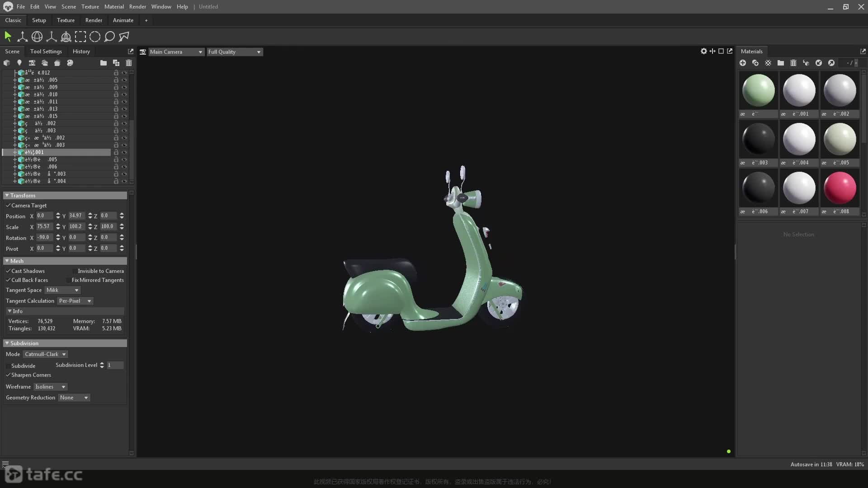
Task: Open Tangent Calculation Per-Pixel dropdown
Action: point(75,301)
